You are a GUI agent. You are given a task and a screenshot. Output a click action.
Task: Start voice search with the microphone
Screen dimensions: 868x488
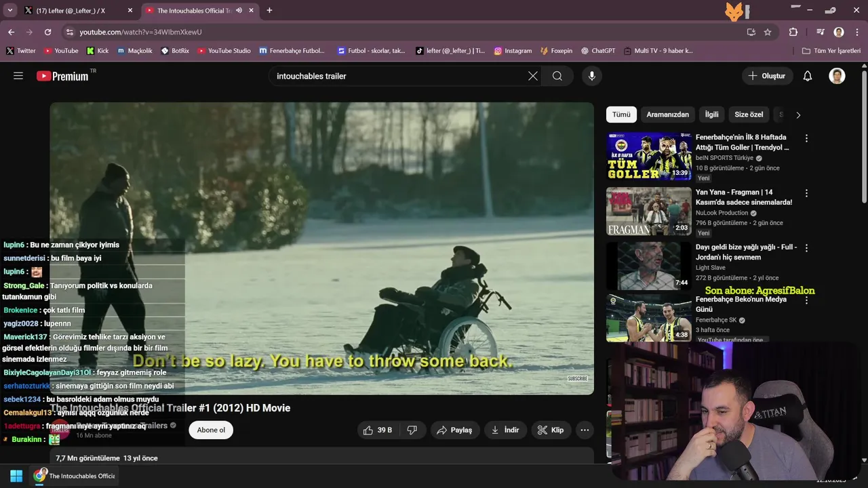[x=592, y=76]
